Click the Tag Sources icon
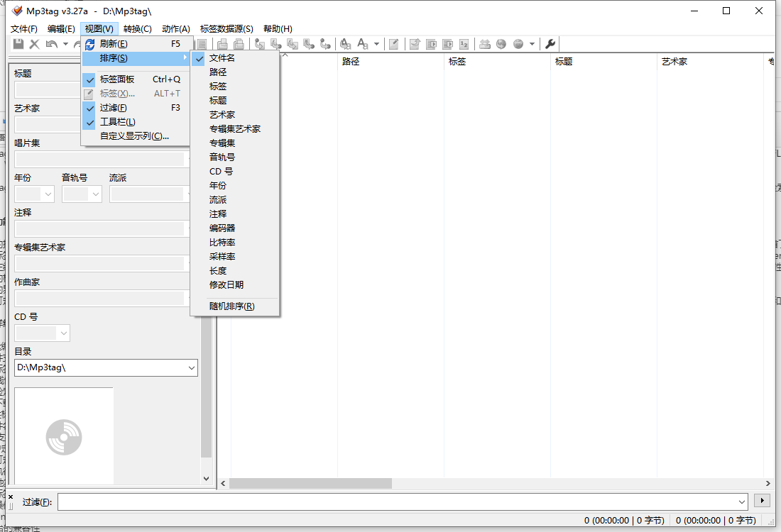781x532 pixels. (x=485, y=44)
